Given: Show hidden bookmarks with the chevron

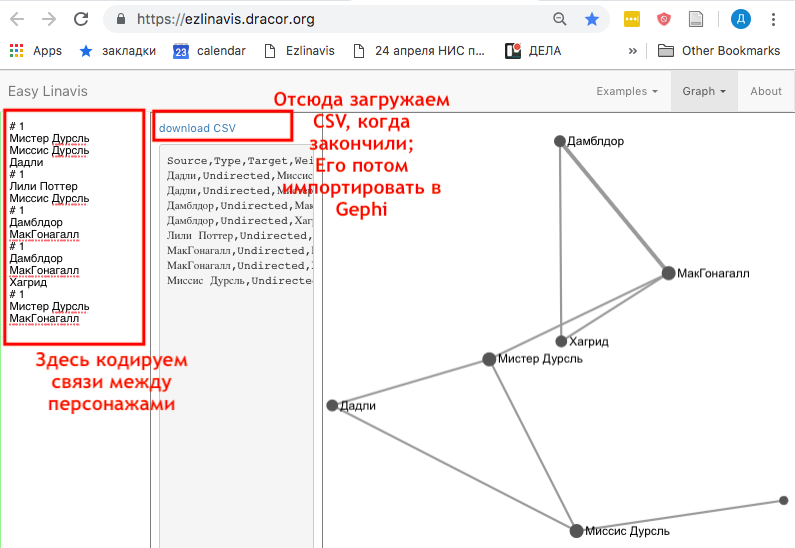Looking at the screenshot, I should pyautogui.click(x=633, y=50).
